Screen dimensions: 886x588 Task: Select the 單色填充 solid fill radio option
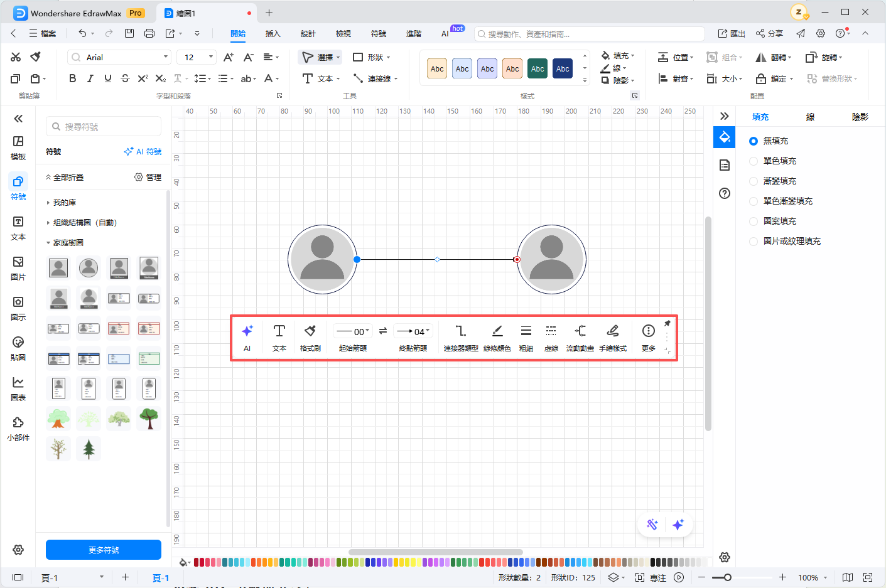(x=754, y=161)
